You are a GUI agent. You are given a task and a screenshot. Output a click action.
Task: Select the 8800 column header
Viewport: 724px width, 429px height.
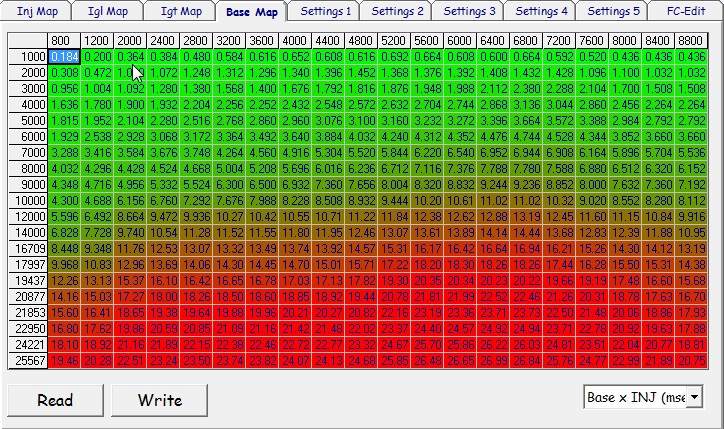coord(691,41)
